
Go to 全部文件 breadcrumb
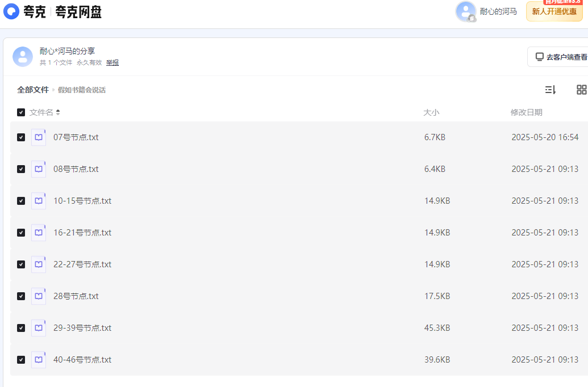click(x=33, y=90)
